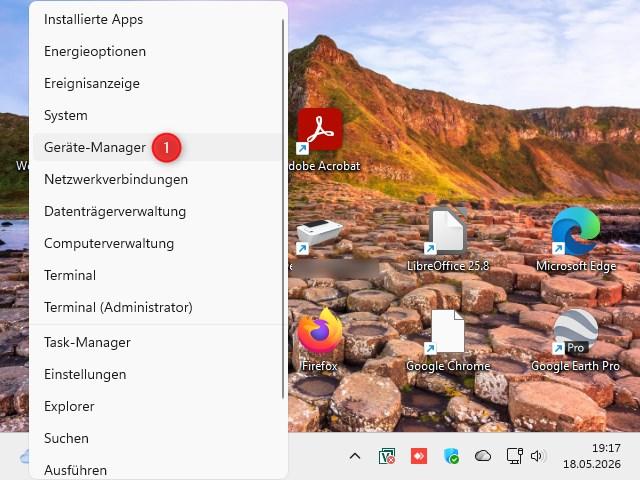Launch Explorer from the menu
The image size is (640, 480).
(x=157, y=406)
